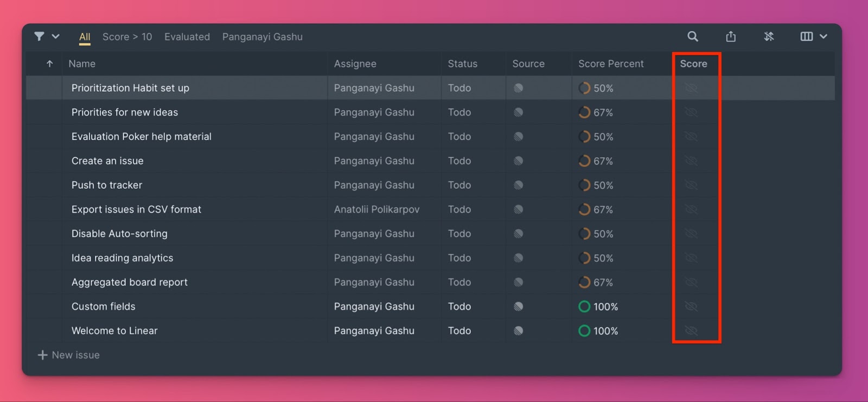Toggle hidden score eye for Custom fields
Image resolution: width=868 pixels, height=402 pixels.
[691, 307]
